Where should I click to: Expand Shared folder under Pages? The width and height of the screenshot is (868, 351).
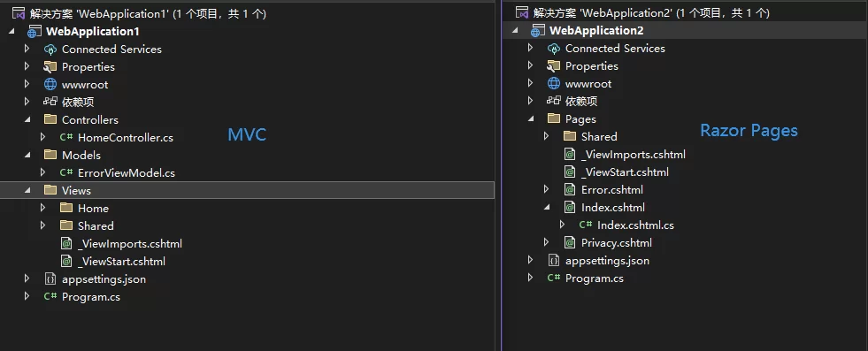tap(547, 136)
